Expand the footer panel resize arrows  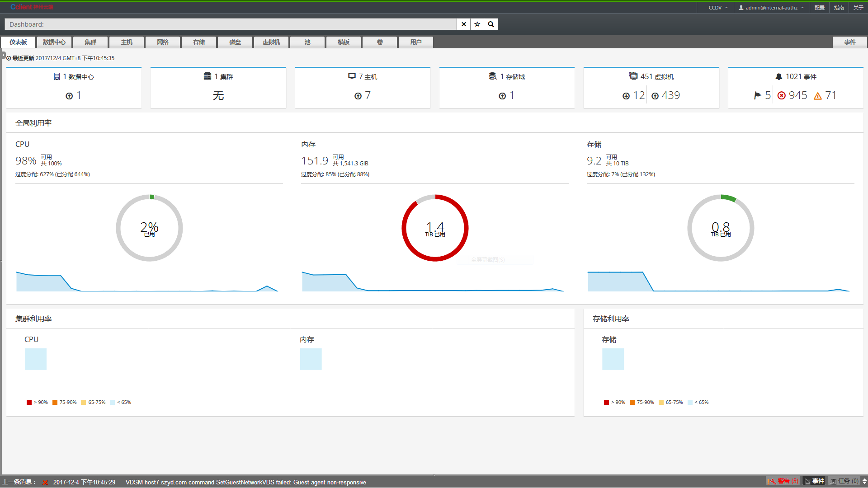point(864,481)
